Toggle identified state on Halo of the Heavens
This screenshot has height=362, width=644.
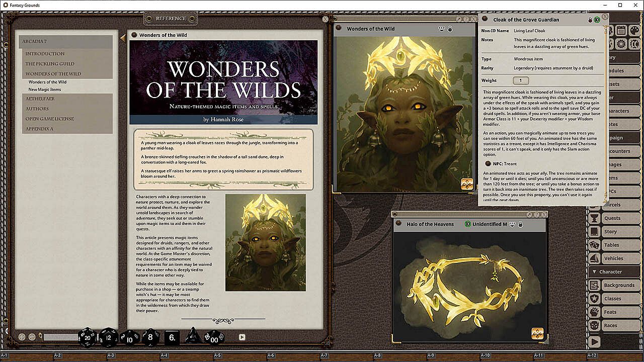(x=467, y=224)
